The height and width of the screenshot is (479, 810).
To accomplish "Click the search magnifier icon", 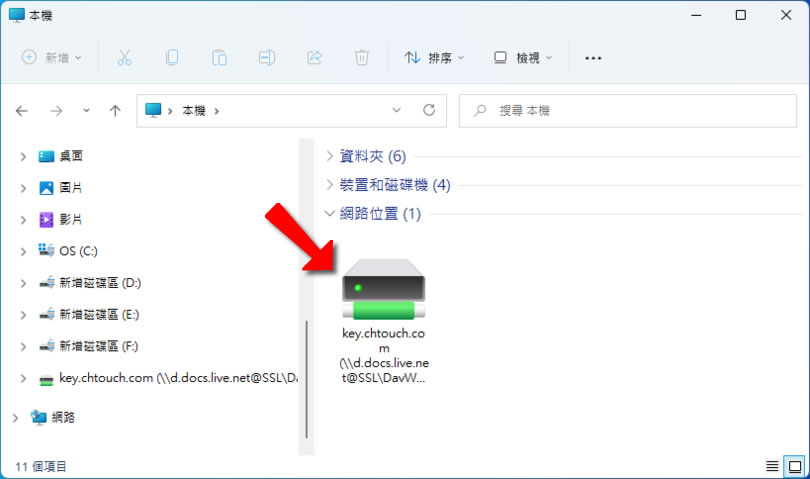I will pyautogui.click(x=480, y=110).
